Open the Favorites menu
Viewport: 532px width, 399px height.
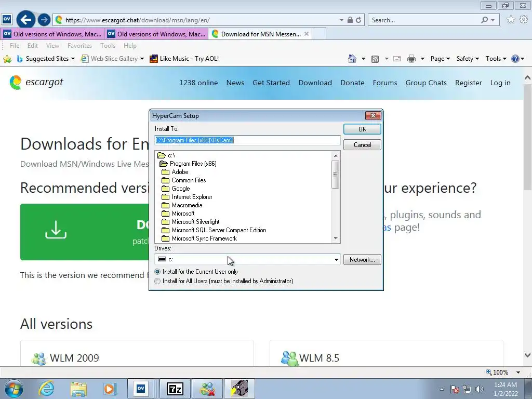click(x=79, y=46)
